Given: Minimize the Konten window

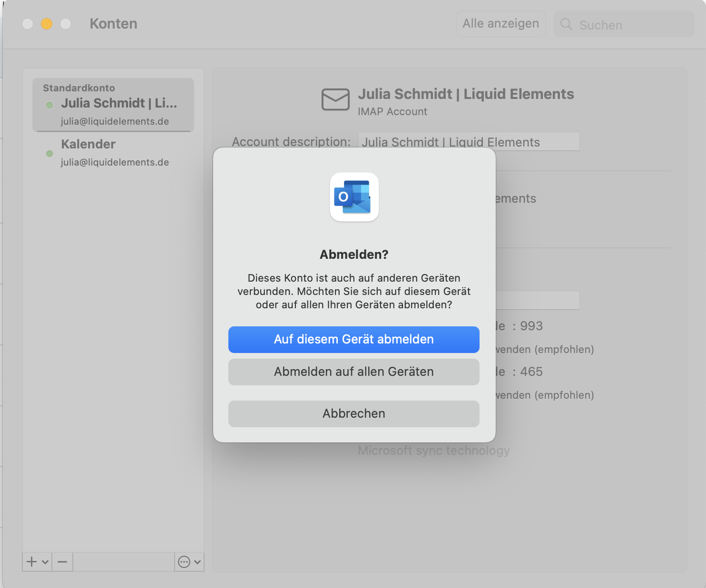Looking at the screenshot, I should pos(47,24).
